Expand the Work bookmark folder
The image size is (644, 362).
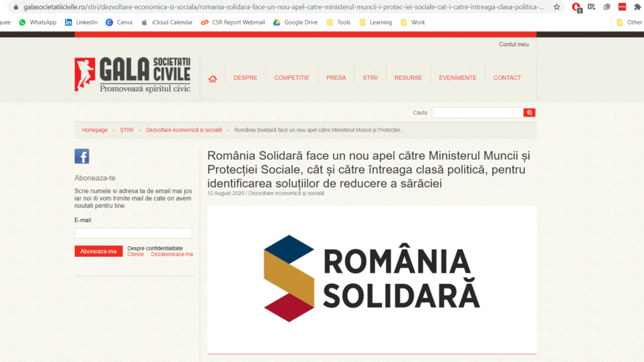click(413, 22)
